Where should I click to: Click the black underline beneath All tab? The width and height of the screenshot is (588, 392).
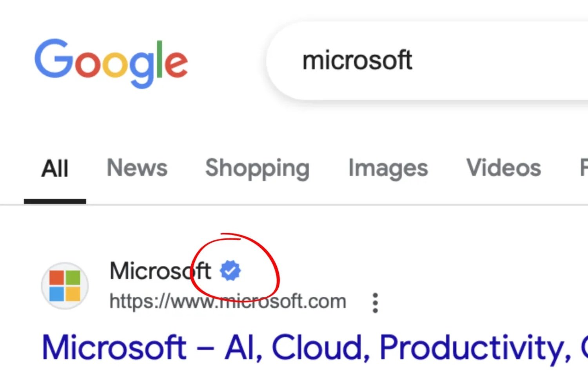(55, 201)
